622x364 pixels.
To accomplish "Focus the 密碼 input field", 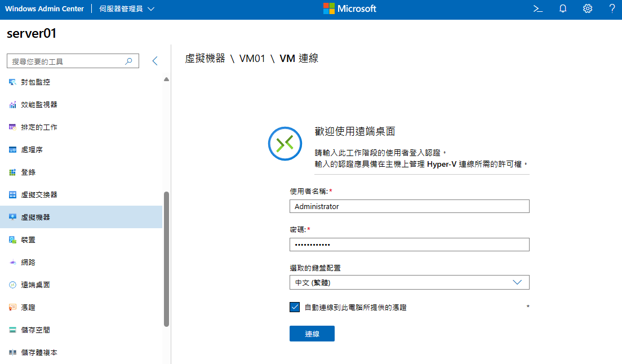I will (x=410, y=245).
